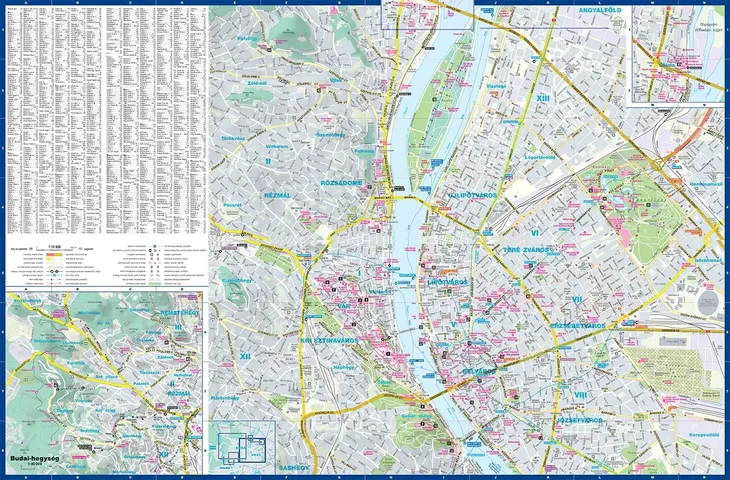
Task: Click the Pálvölgy neighborhood label
Action: tap(247, 38)
